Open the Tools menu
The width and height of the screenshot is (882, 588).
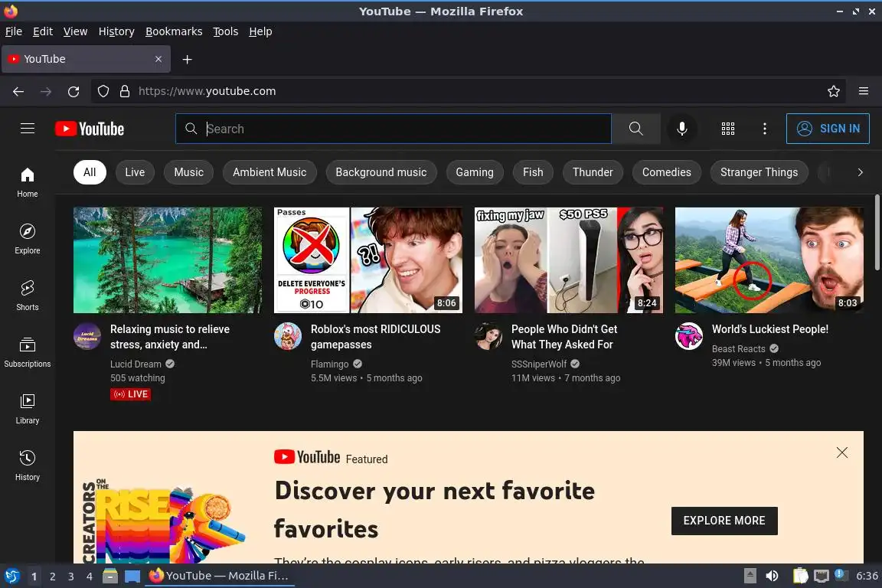[226, 31]
